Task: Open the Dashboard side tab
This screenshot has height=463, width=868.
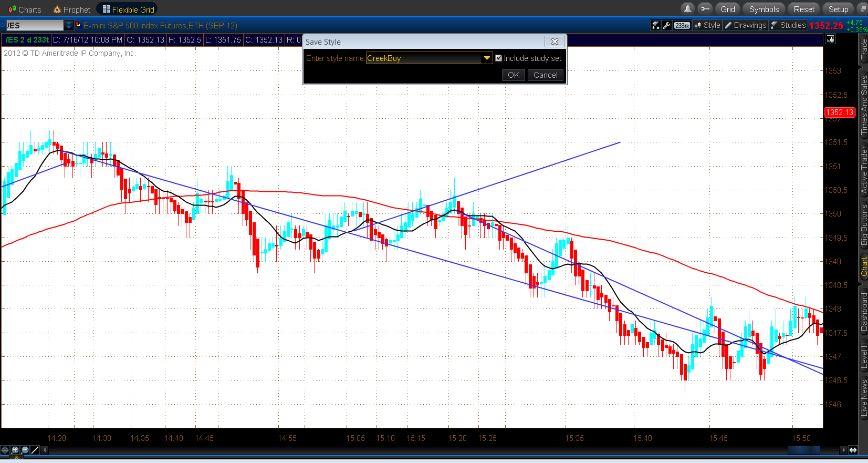Action: coord(864,312)
